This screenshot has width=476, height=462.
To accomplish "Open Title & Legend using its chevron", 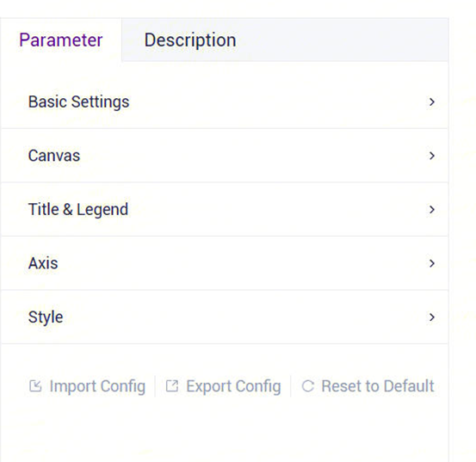I will 432,209.
